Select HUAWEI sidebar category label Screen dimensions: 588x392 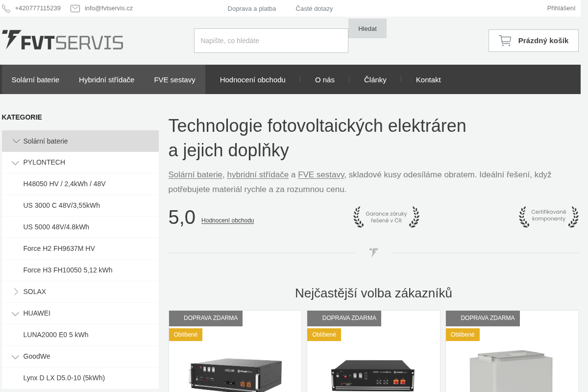pos(37,313)
